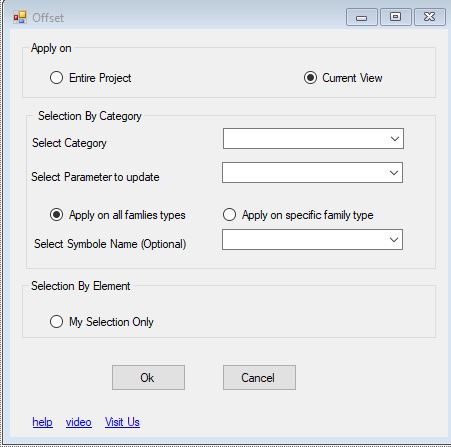Maximize the Offset dialog window
The width and height of the screenshot is (451, 447).
tap(396, 17)
